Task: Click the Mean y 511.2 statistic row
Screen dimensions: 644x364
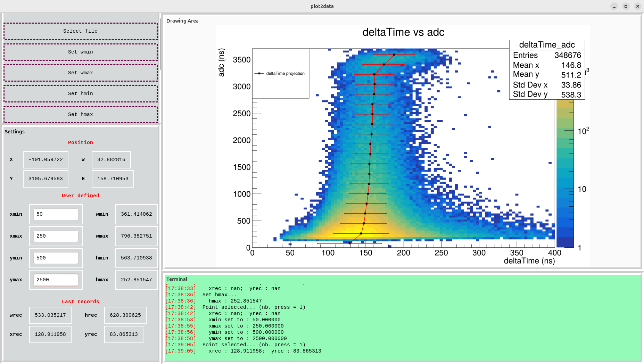Action: click(547, 75)
